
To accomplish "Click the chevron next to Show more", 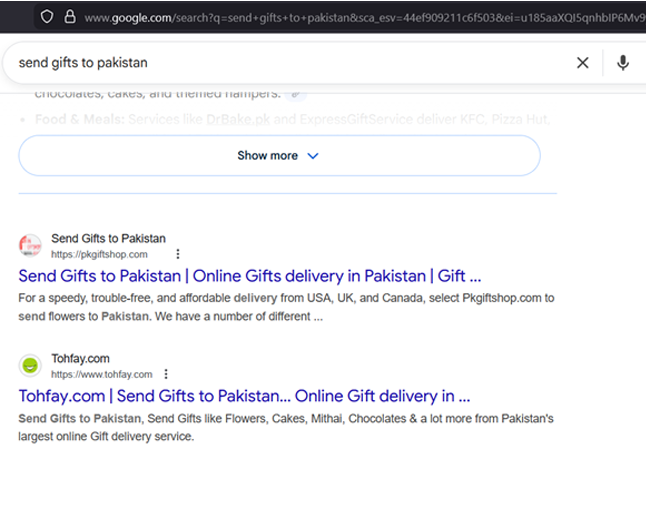I will click(313, 156).
